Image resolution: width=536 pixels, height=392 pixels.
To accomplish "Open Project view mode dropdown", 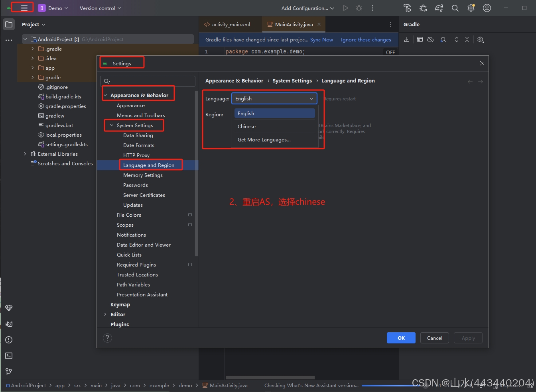I will pyautogui.click(x=33, y=24).
